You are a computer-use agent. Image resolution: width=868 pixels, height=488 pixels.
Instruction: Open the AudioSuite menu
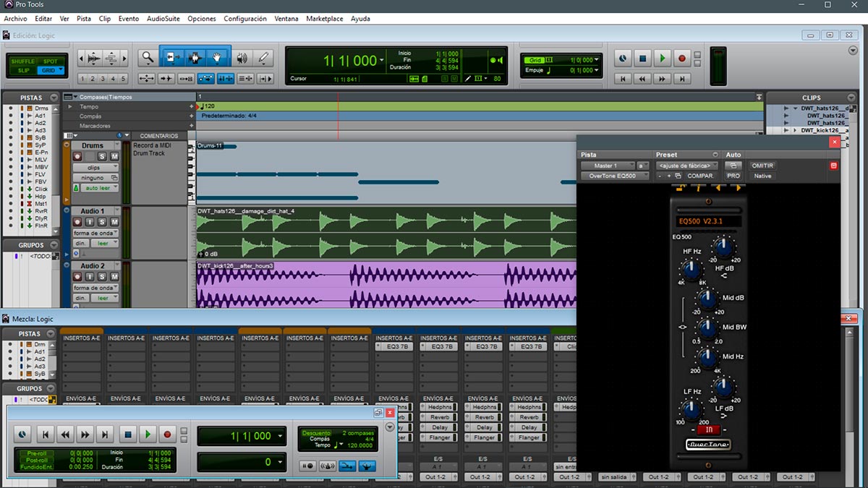(163, 19)
